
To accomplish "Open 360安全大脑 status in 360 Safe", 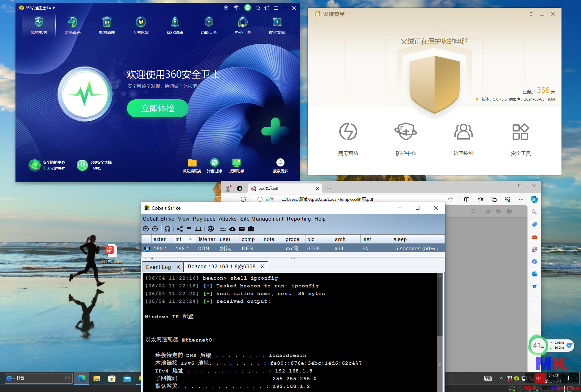I will [95, 165].
